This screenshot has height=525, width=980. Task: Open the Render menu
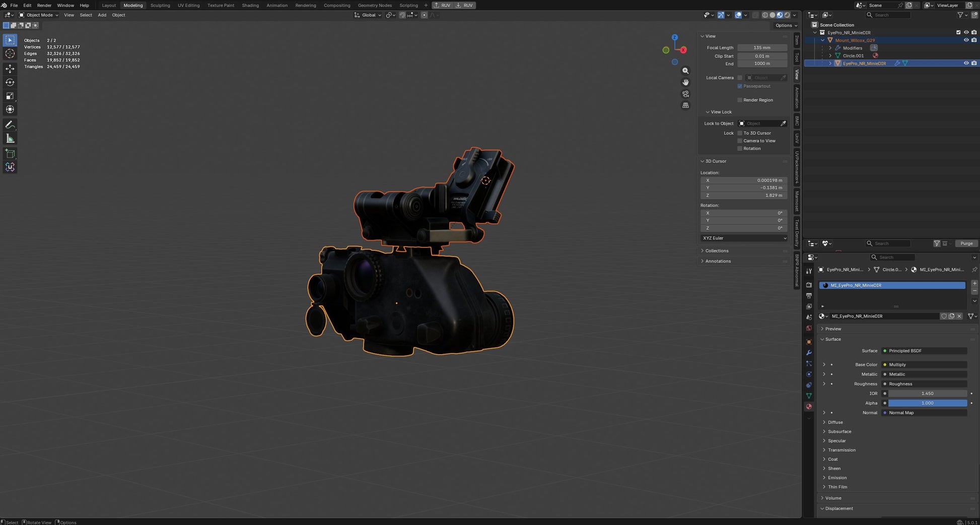[x=44, y=5]
